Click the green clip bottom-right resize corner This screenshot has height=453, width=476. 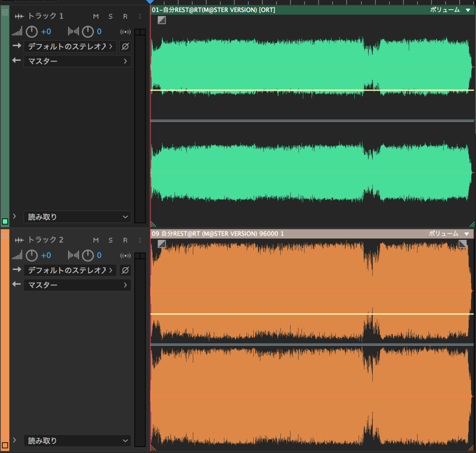click(x=472, y=224)
